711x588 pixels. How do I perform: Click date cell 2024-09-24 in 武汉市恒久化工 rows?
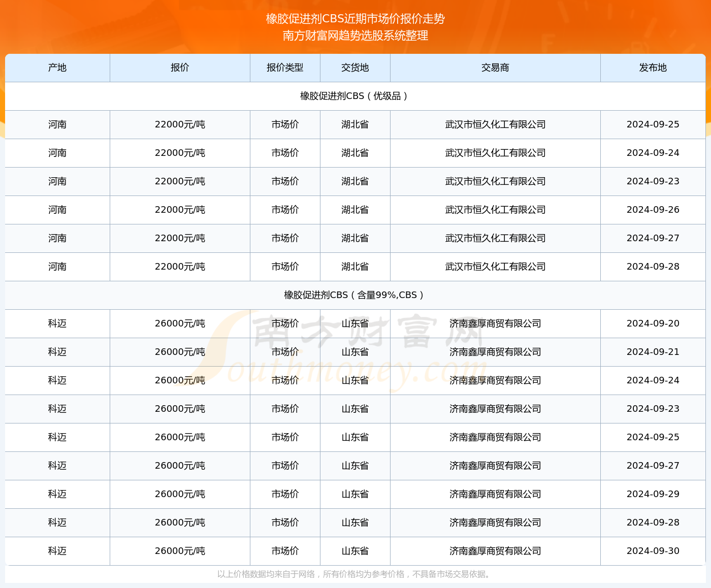(653, 153)
